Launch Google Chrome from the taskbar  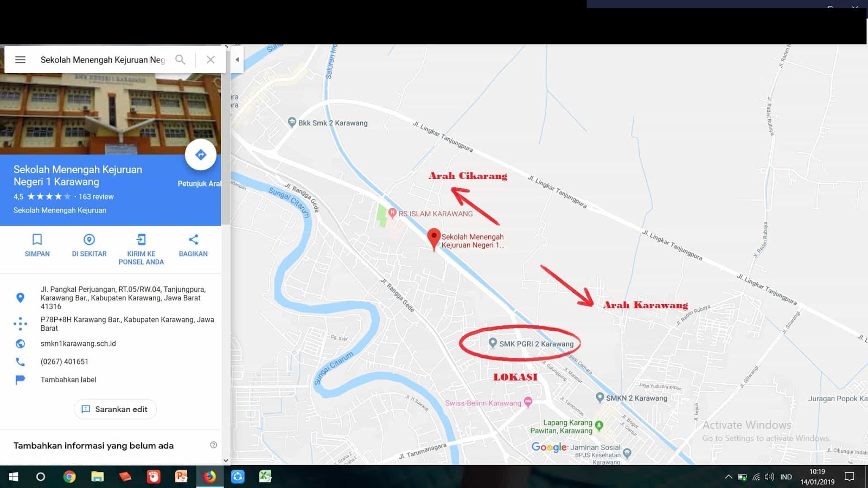pos(69,477)
